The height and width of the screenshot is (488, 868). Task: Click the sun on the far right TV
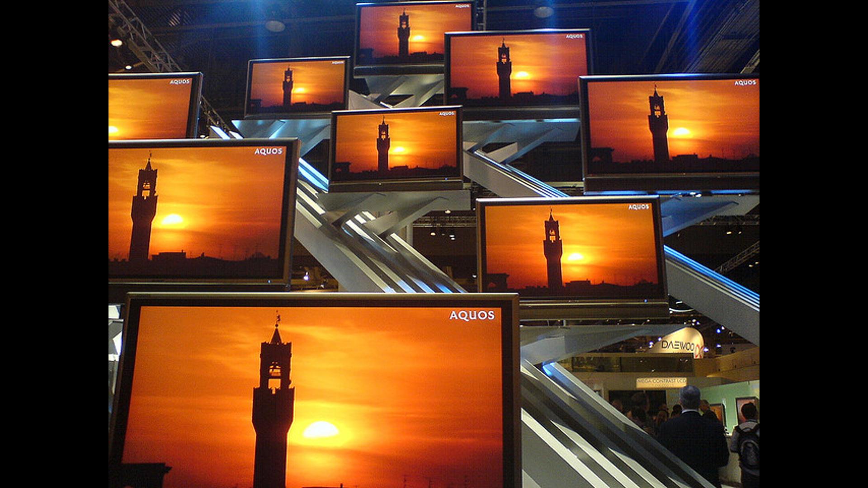coord(681,132)
